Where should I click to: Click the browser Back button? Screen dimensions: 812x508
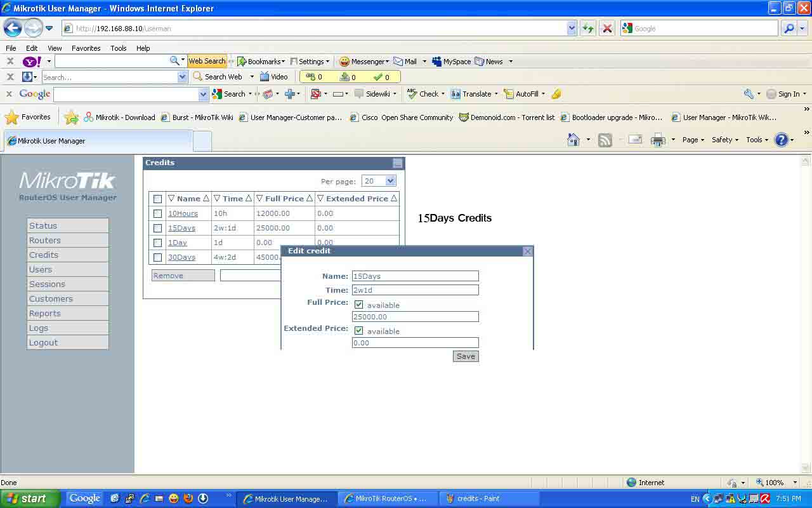(13, 28)
